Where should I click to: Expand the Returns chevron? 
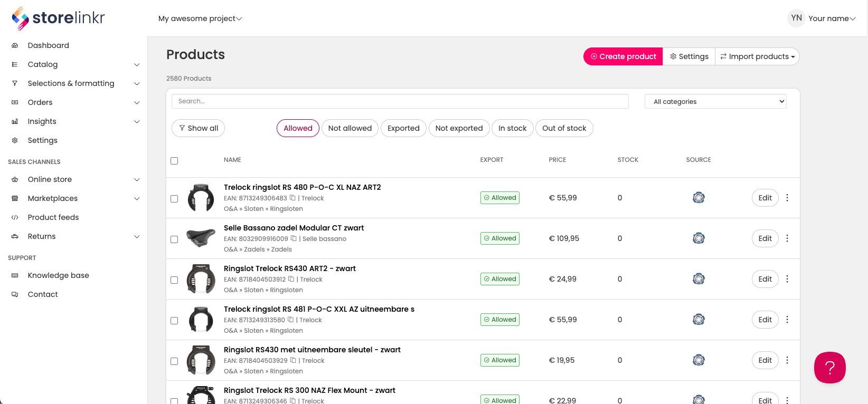pos(137,237)
